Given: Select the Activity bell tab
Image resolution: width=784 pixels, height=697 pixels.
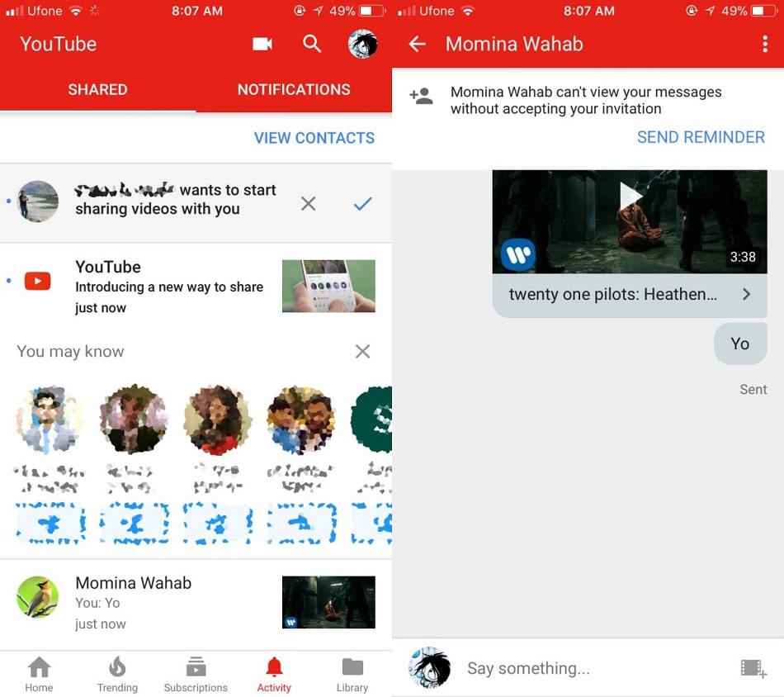Looking at the screenshot, I should pos(274,674).
